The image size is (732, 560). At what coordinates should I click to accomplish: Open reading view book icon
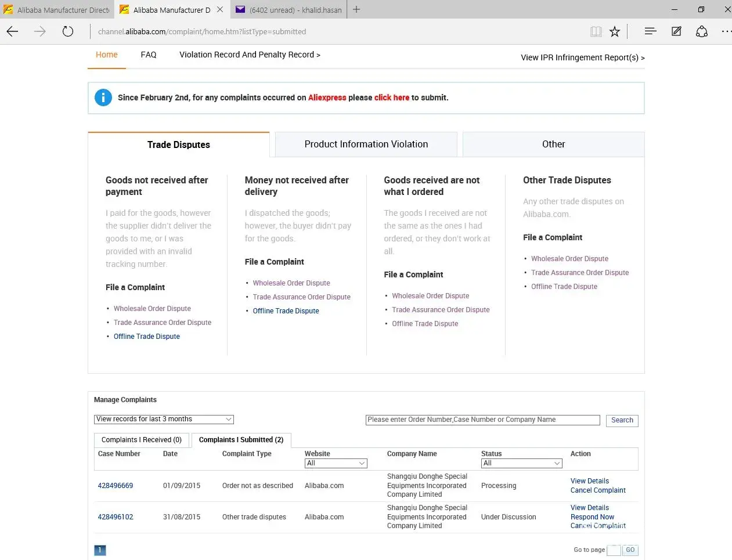[x=596, y=31]
